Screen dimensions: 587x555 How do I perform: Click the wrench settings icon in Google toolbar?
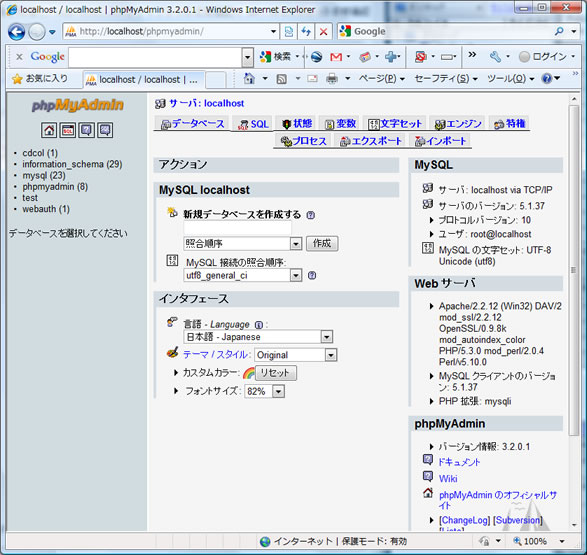(495, 57)
